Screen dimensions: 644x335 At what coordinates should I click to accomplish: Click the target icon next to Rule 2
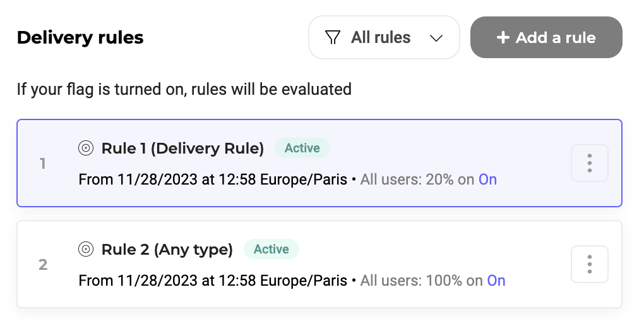coord(86,250)
